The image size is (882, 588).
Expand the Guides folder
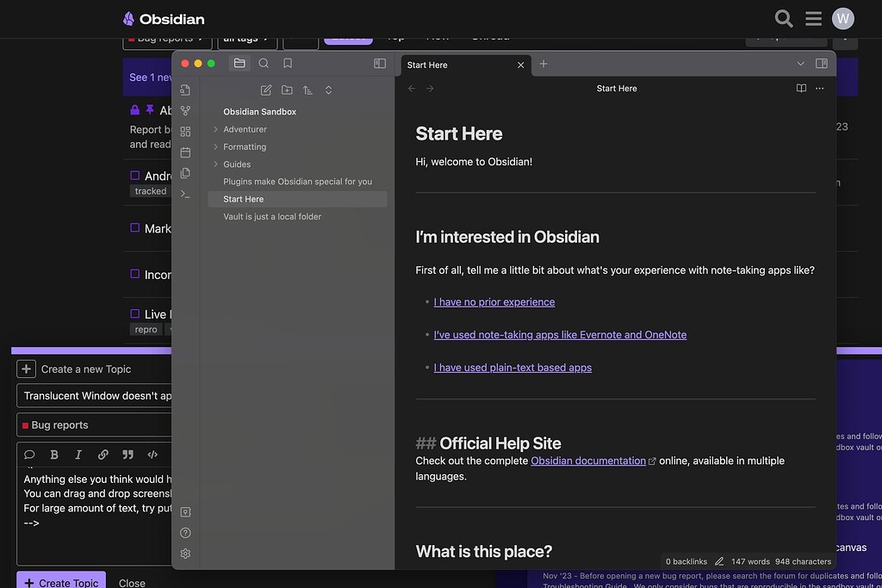pos(239,164)
